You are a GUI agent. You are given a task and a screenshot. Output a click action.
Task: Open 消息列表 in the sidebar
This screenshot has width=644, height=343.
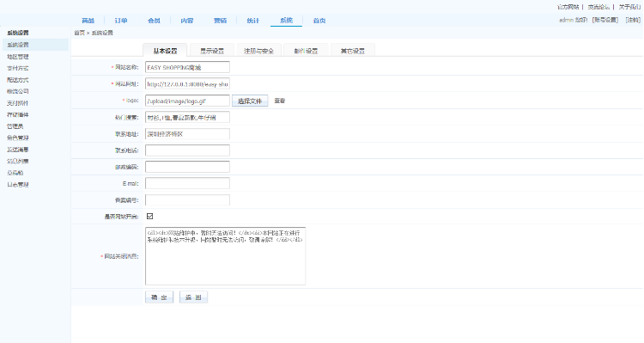click(18, 162)
